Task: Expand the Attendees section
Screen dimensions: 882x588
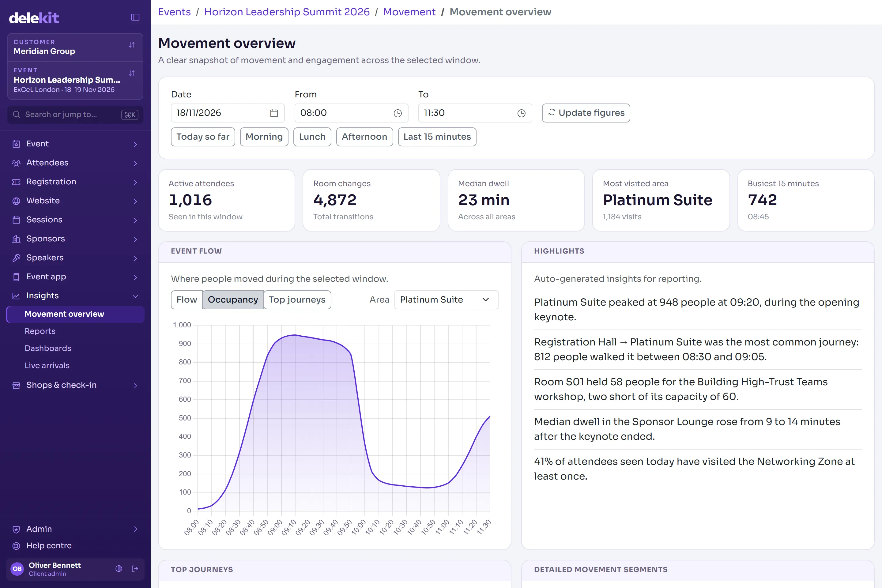Action: click(x=135, y=163)
